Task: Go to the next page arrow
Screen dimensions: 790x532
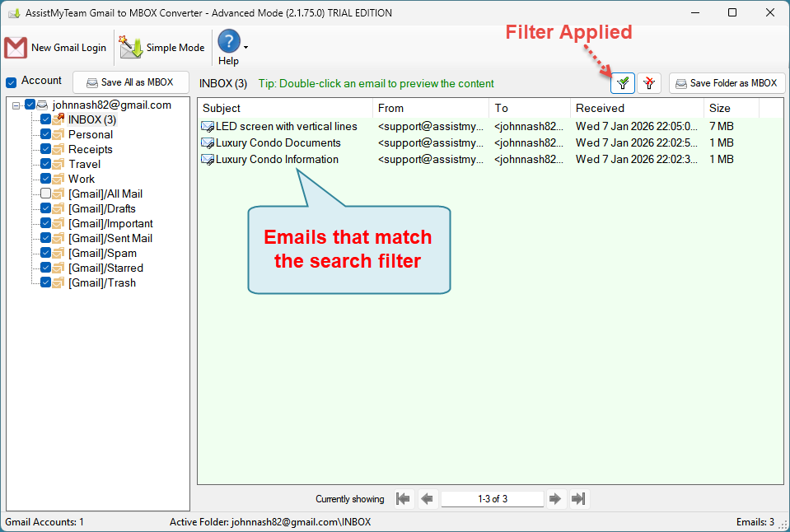Action: [x=555, y=499]
